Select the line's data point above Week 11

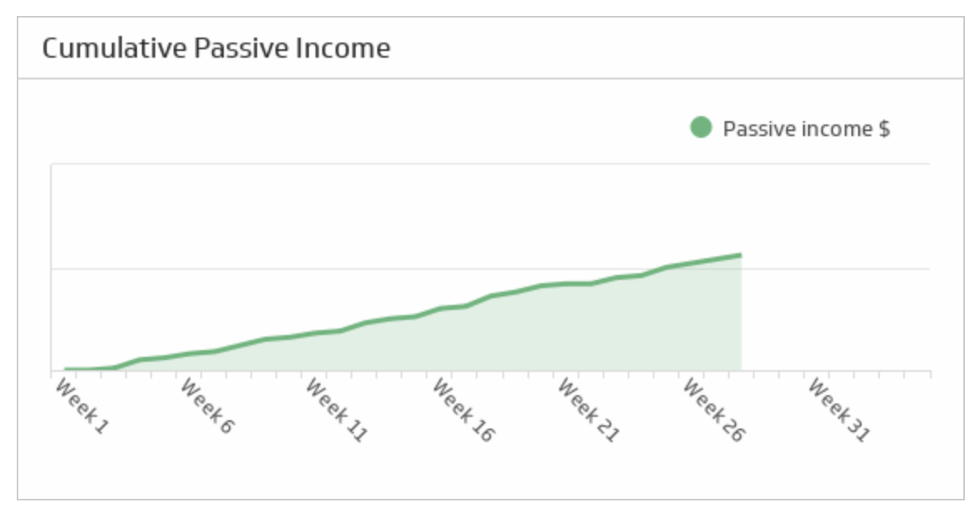coord(316,333)
